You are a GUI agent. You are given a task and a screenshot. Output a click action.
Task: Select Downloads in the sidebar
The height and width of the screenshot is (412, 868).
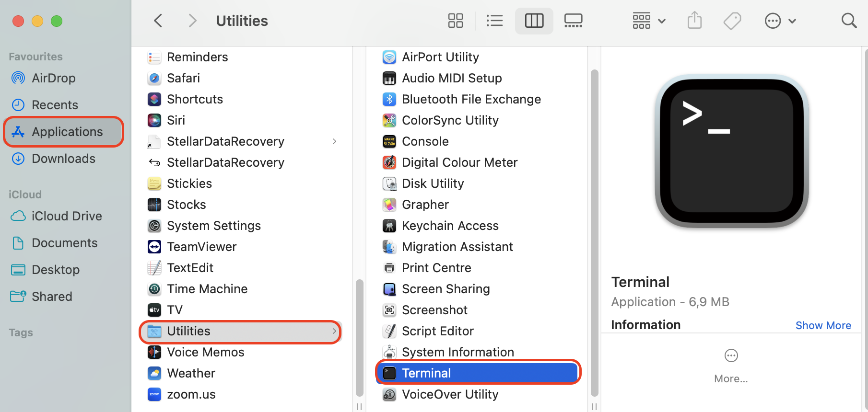pyautogui.click(x=63, y=158)
